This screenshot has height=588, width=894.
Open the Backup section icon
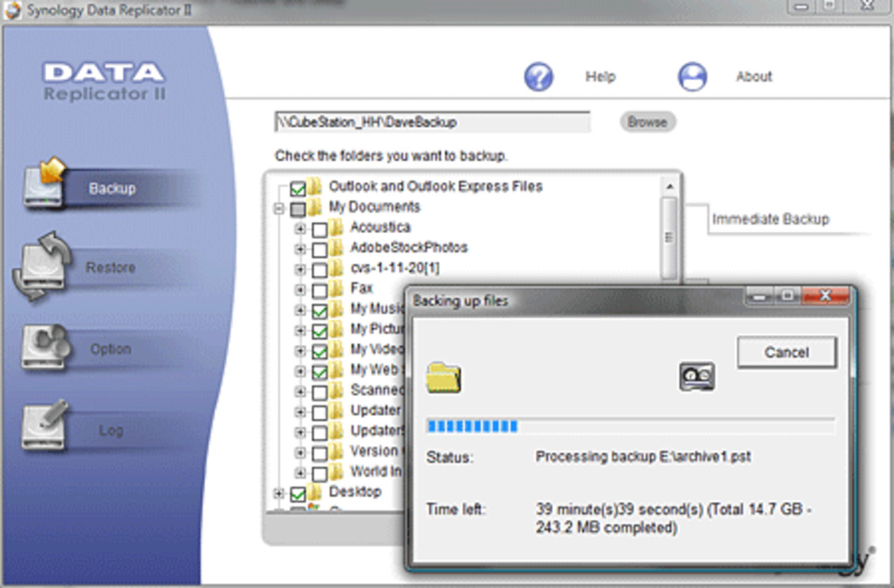coord(44,182)
